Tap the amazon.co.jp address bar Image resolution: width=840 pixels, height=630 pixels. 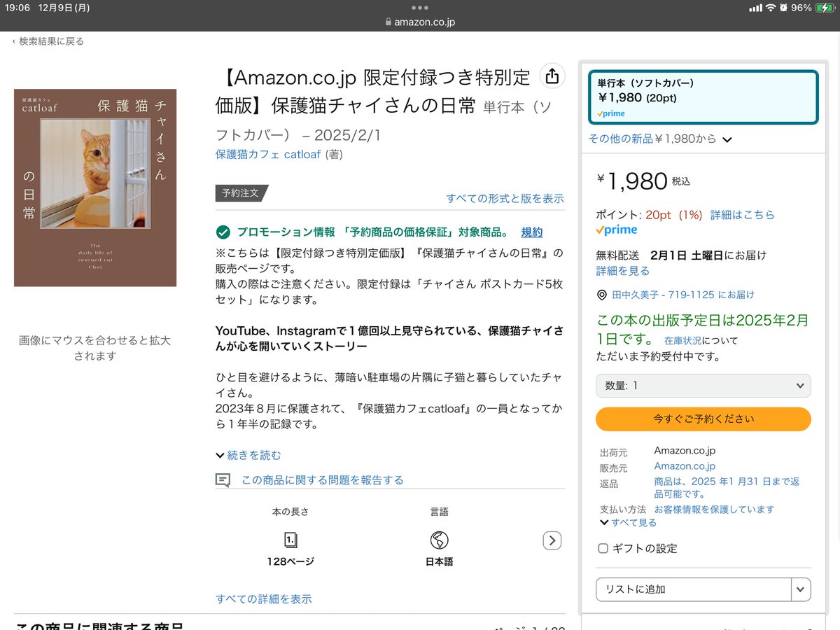[420, 22]
